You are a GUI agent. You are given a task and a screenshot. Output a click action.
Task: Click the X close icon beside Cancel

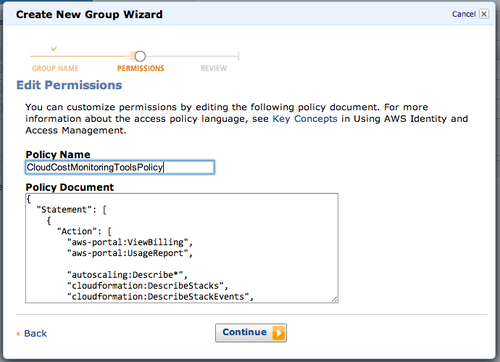point(484,14)
